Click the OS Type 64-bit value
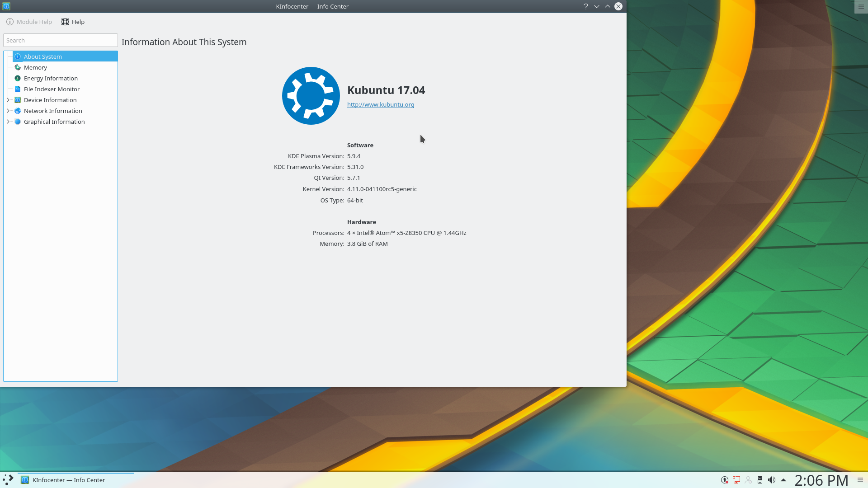Image resolution: width=868 pixels, height=488 pixels. tap(355, 200)
